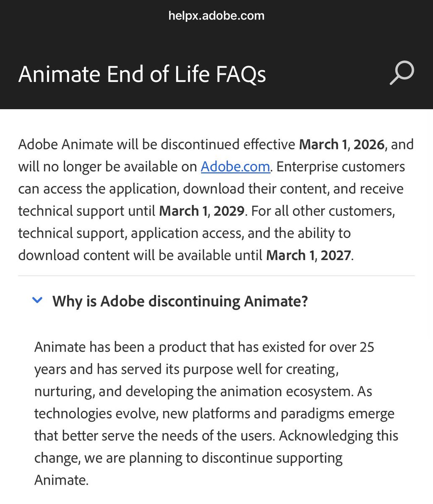The width and height of the screenshot is (433, 504).
Task: Collapse the 'Why is Adobe discontinuing Animate?' question
Action: coord(180,301)
